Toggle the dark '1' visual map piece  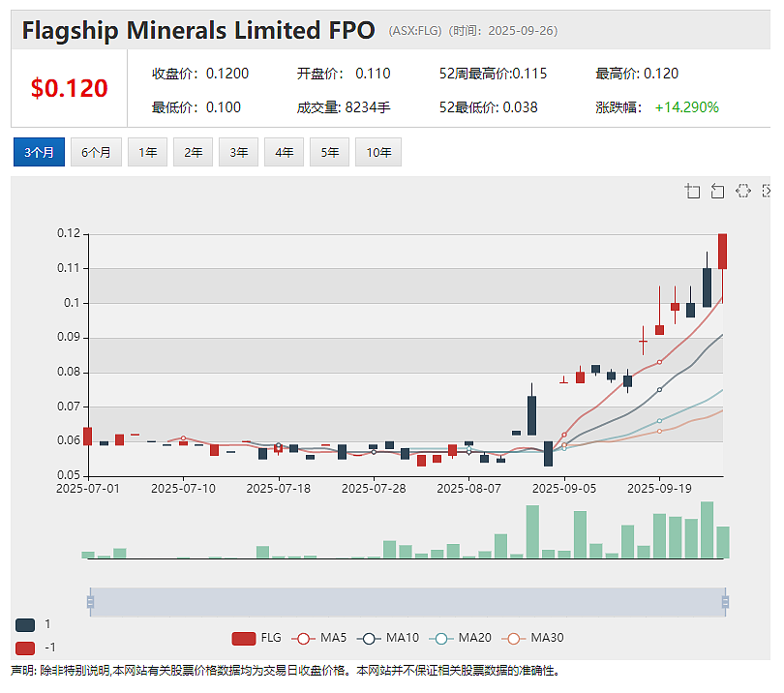tap(25, 624)
